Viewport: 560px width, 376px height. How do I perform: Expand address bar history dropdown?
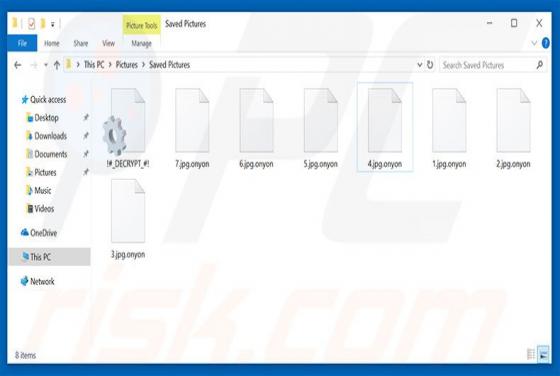[x=420, y=65]
